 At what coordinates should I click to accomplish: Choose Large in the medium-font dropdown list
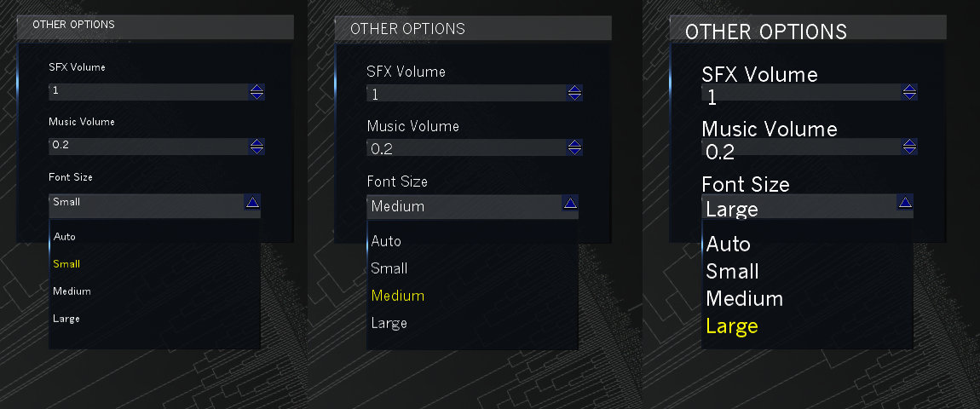click(389, 323)
